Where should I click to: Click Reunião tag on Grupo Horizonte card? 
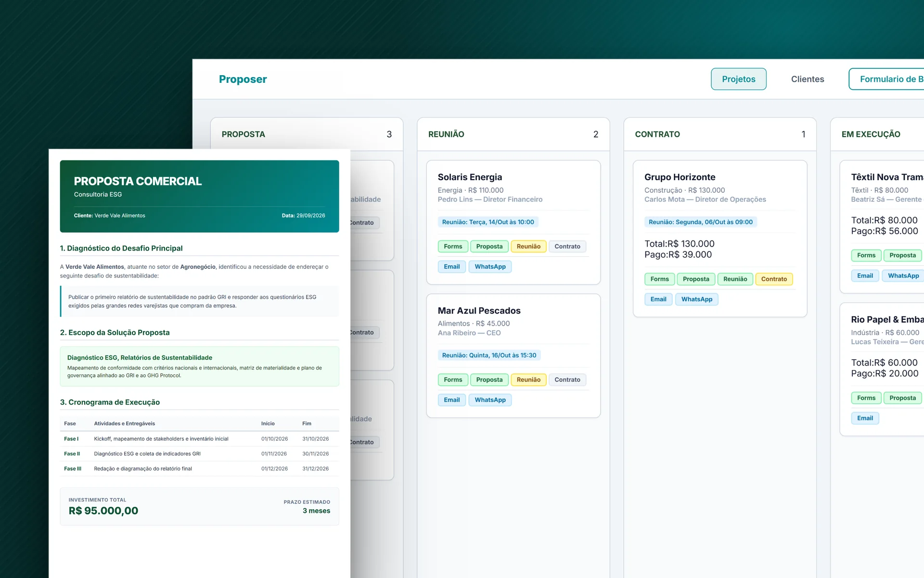click(735, 279)
